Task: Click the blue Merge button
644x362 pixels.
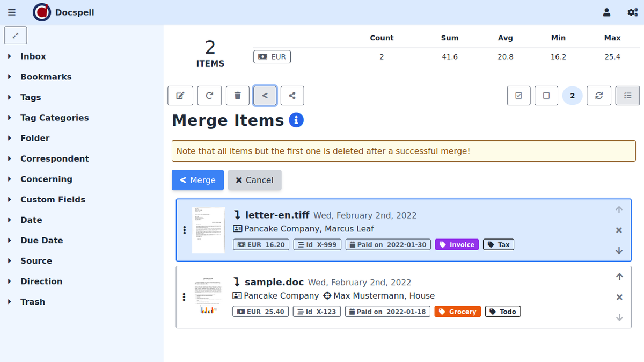Action: 197,180
